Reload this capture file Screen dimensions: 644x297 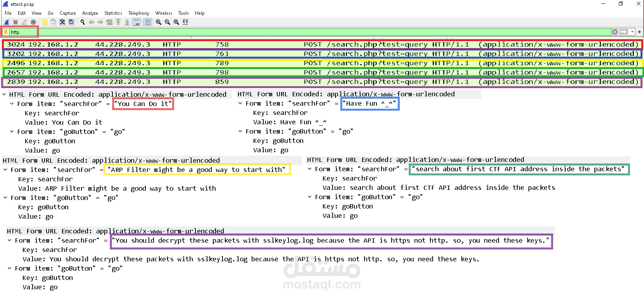point(71,22)
